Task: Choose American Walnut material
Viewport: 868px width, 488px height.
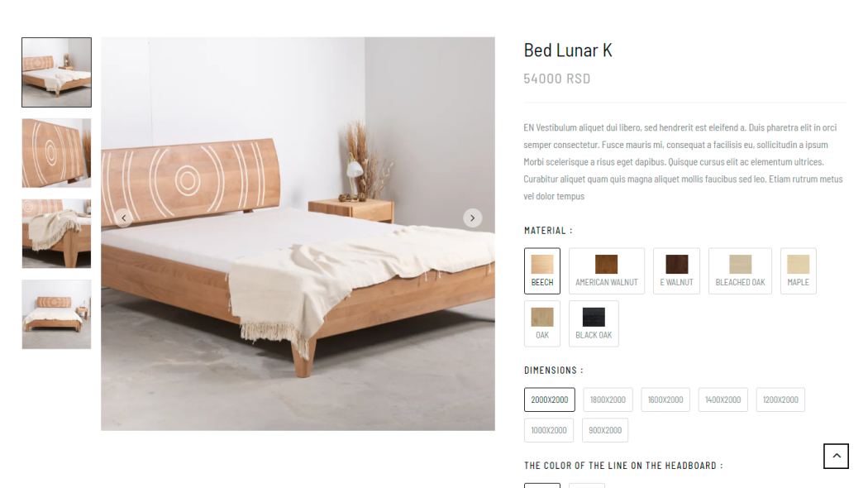Action: (x=607, y=270)
